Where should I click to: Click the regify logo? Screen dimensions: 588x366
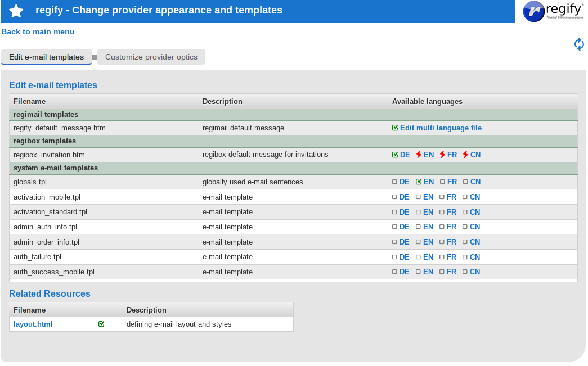[x=553, y=11]
